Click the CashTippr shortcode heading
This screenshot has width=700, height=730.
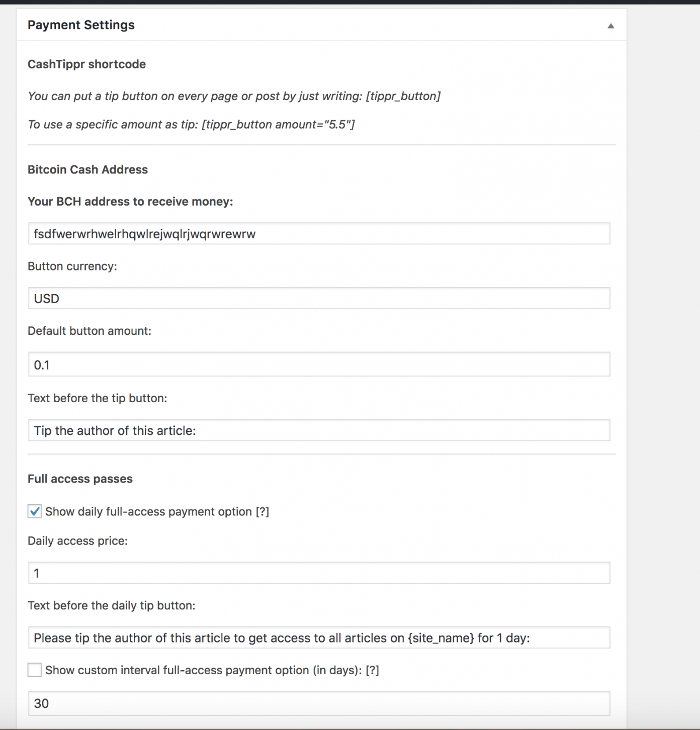pos(87,64)
